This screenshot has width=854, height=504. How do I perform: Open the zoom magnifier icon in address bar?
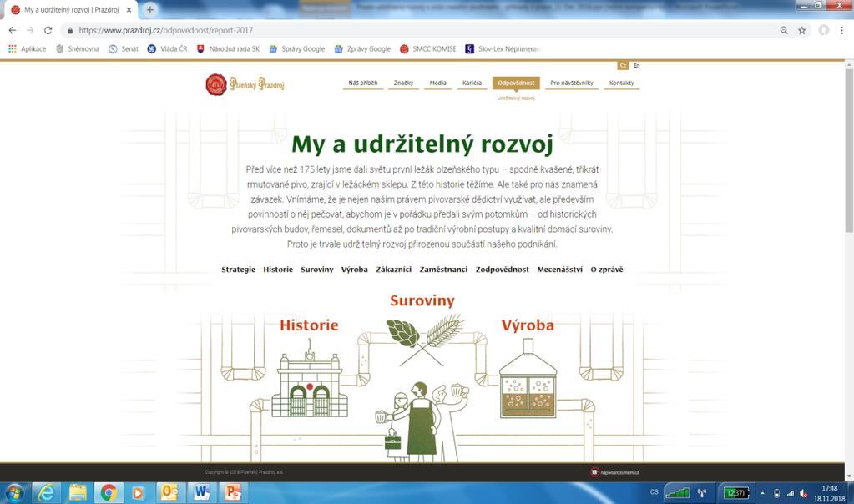(784, 31)
